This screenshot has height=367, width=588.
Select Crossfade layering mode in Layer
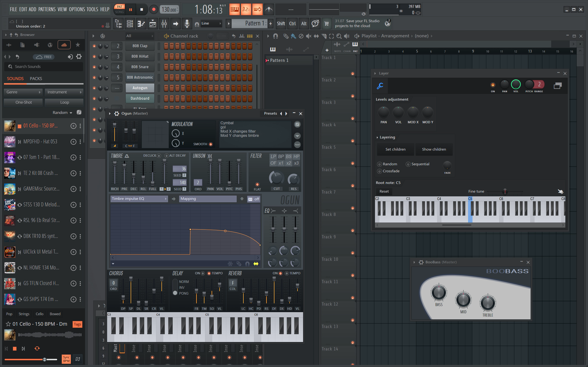(379, 171)
